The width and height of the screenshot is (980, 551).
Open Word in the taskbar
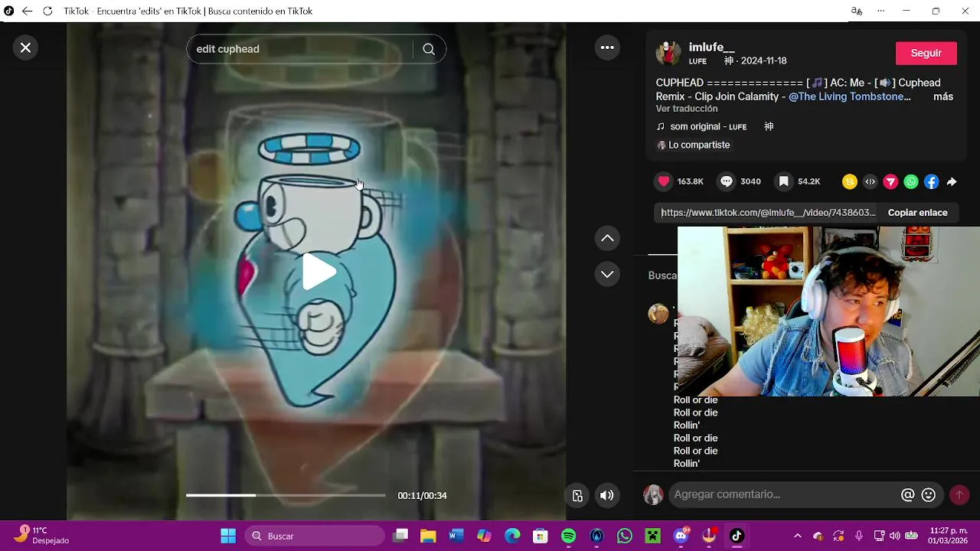click(x=456, y=536)
